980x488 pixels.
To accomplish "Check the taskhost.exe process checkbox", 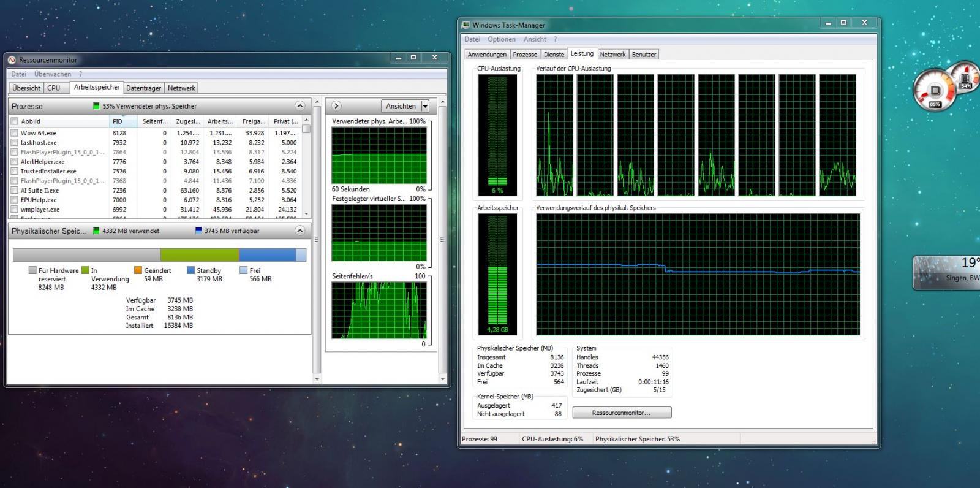I will click(x=15, y=143).
